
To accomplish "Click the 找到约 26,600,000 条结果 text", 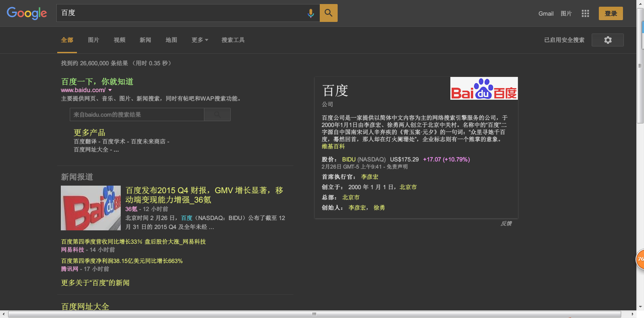I will pos(94,63).
